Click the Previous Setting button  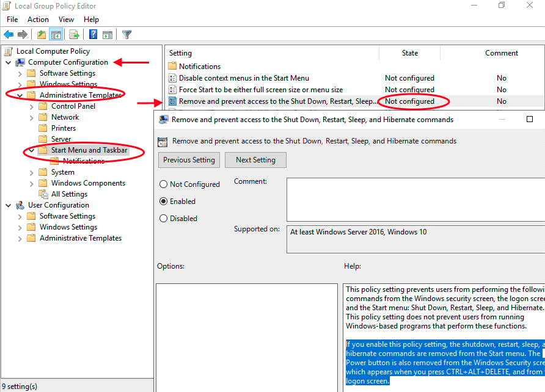[x=189, y=160]
